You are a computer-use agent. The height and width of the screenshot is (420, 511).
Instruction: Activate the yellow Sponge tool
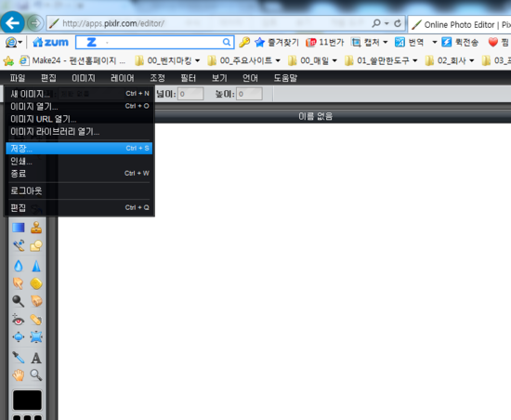pyautogui.click(x=36, y=283)
